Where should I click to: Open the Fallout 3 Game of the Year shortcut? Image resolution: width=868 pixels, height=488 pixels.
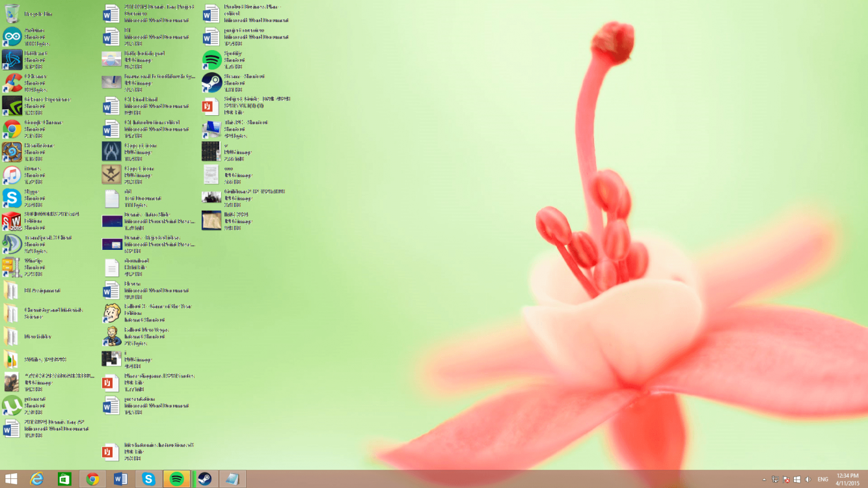pyautogui.click(x=109, y=311)
